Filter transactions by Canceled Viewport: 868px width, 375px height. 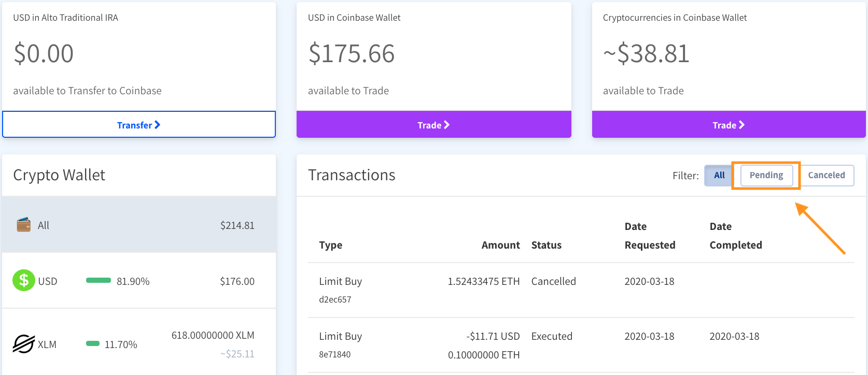pos(827,175)
